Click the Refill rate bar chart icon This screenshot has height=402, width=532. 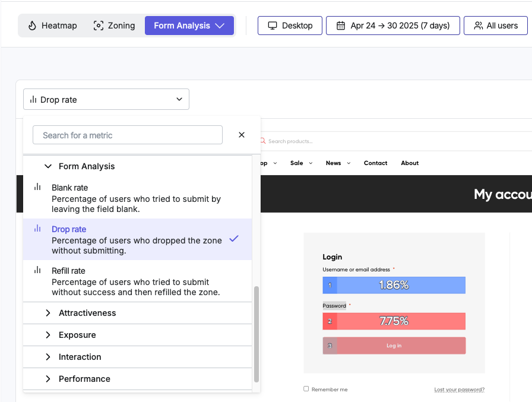(x=37, y=270)
